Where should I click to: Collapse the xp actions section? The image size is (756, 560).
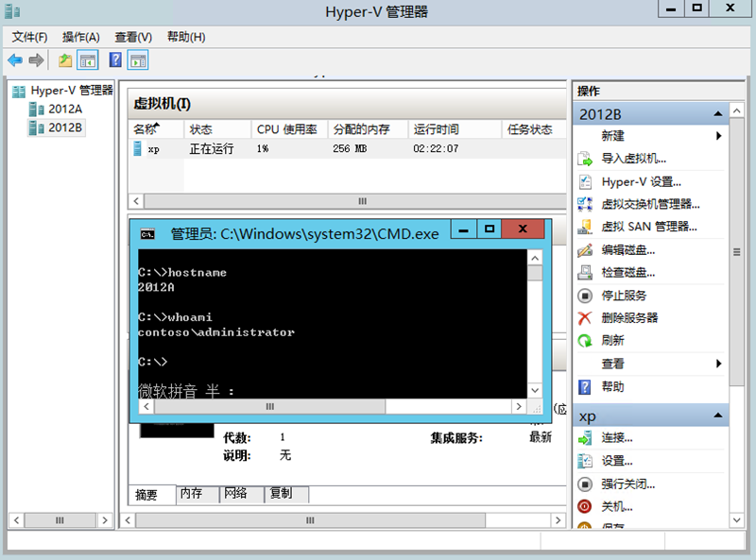click(x=718, y=416)
